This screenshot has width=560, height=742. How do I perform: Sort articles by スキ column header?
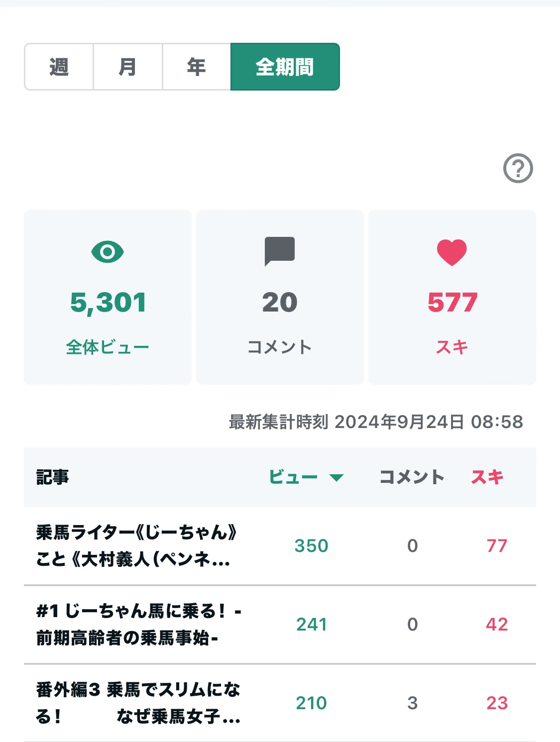pyautogui.click(x=487, y=477)
